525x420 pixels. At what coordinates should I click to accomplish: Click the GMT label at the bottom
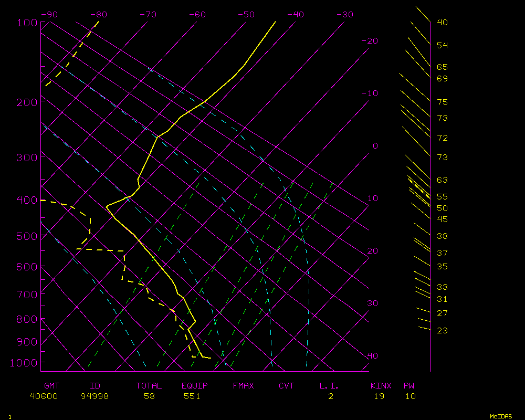[51, 386]
